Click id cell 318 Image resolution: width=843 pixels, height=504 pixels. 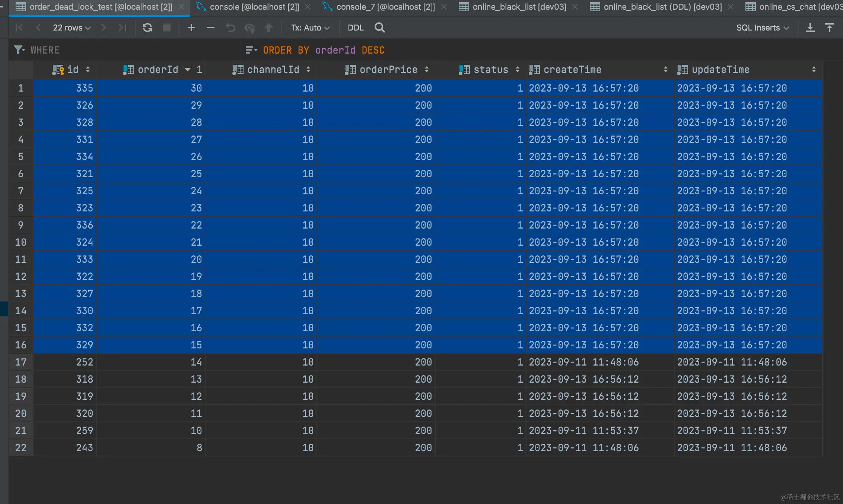click(65, 379)
